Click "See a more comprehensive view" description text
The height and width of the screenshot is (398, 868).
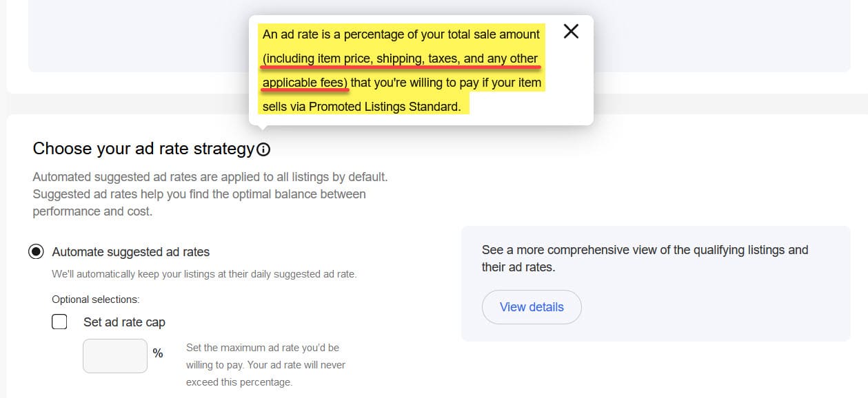[645, 258]
